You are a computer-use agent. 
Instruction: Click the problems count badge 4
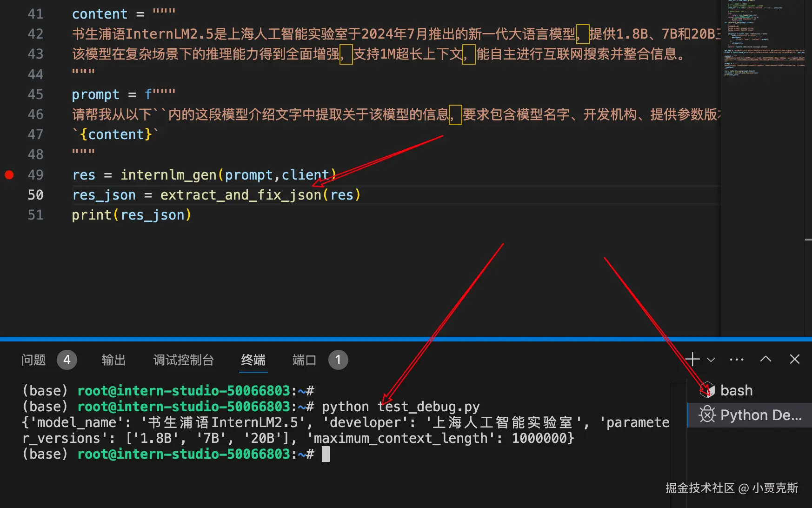[x=67, y=360]
